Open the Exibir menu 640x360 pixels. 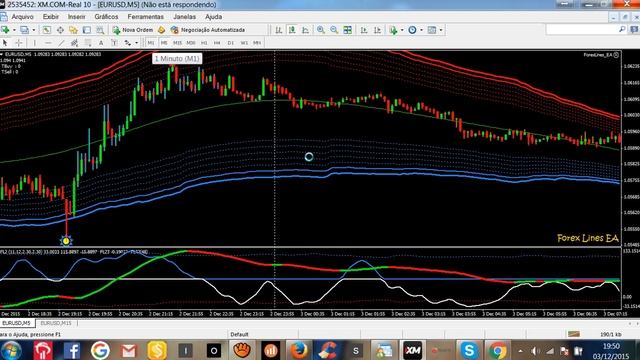coord(51,17)
